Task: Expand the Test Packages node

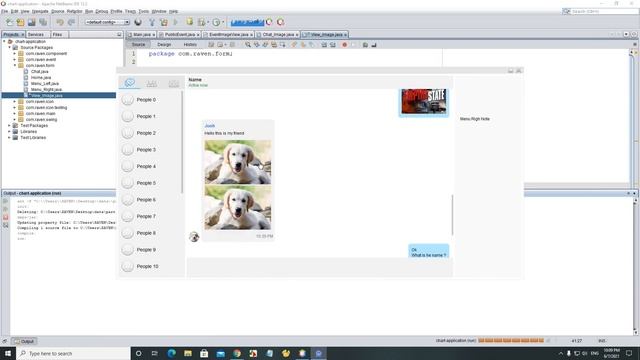Action: [10, 126]
